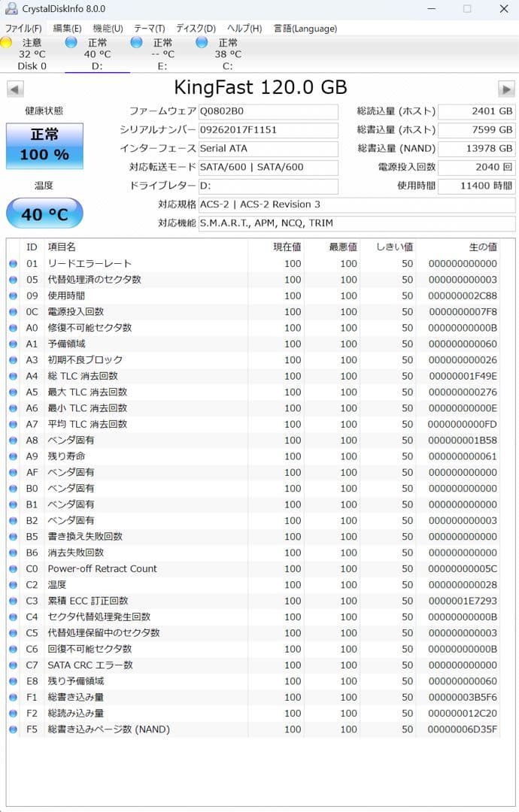Image resolution: width=519 pixels, height=812 pixels.
Task: Click total host reads value 2401 GB
Action: point(477,111)
